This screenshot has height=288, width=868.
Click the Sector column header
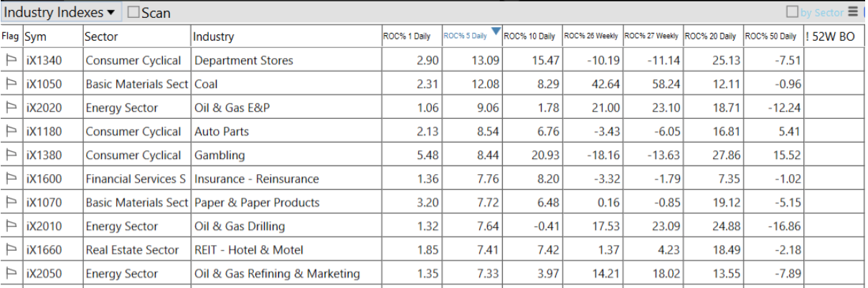point(101,37)
